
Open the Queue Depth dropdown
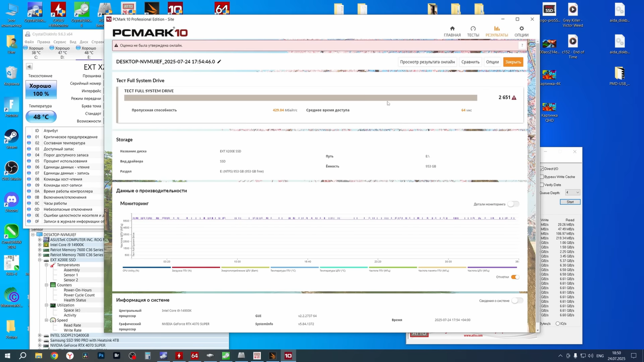572,193
